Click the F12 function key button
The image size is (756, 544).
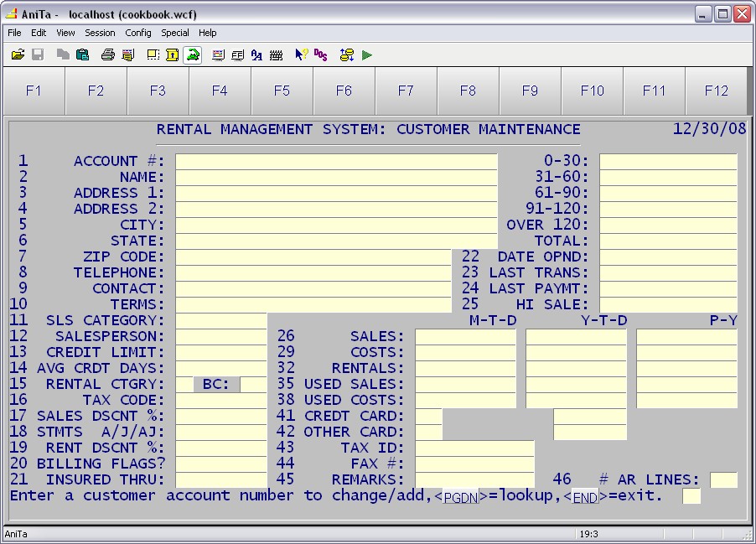click(716, 91)
